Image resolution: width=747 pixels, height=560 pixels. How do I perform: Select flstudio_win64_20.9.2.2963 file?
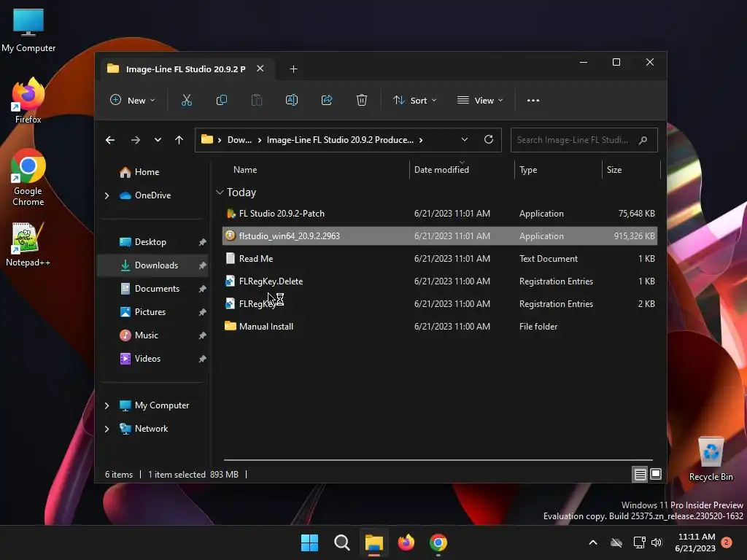[x=440, y=236]
